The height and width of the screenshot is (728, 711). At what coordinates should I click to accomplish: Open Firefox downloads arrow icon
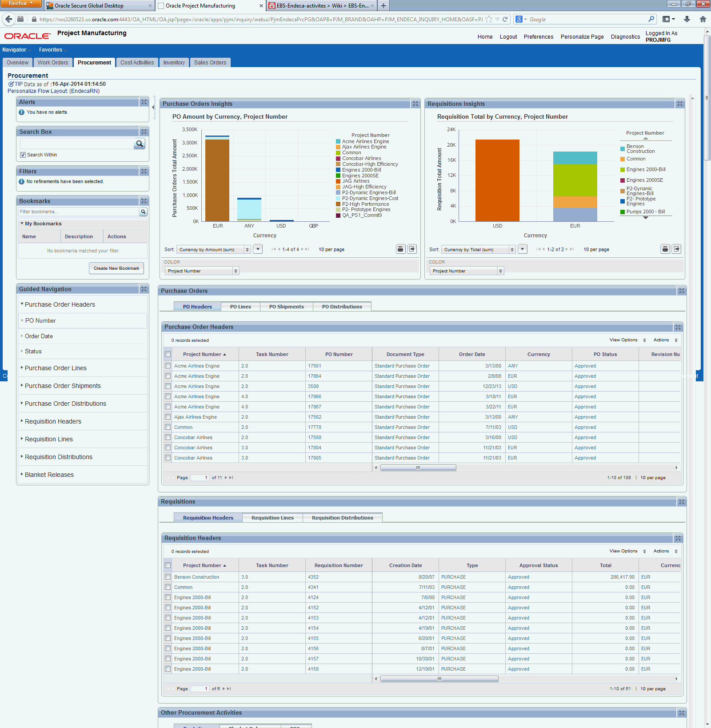click(x=687, y=19)
